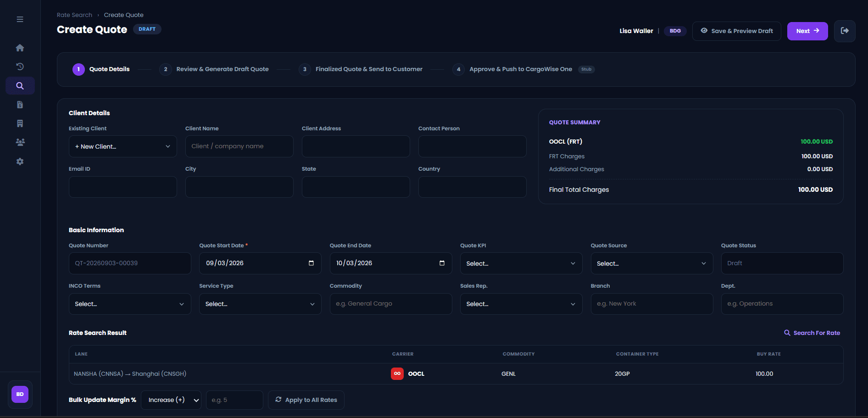The height and width of the screenshot is (418, 868).
Task: Select step 3 Finalized Quote & Send to Customer
Action: pos(360,69)
